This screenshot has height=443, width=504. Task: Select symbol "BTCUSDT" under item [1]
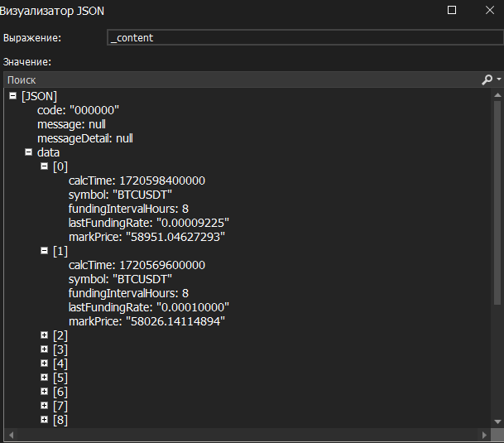pyautogui.click(x=120, y=279)
